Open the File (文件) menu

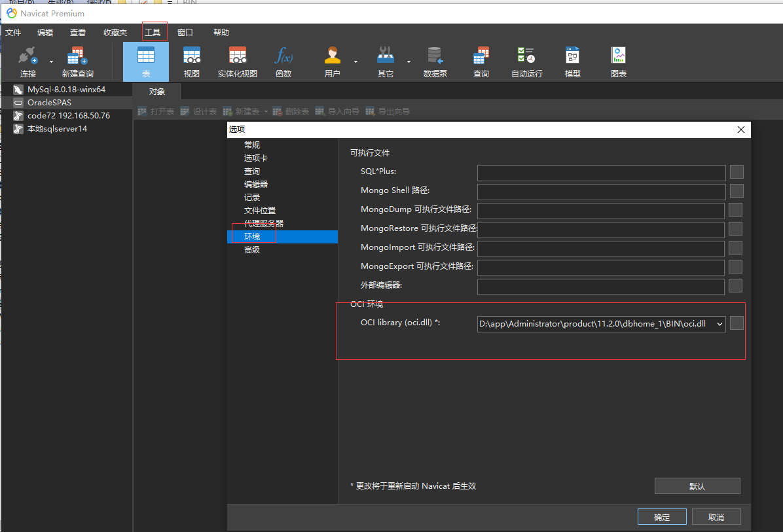click(13, 33)
